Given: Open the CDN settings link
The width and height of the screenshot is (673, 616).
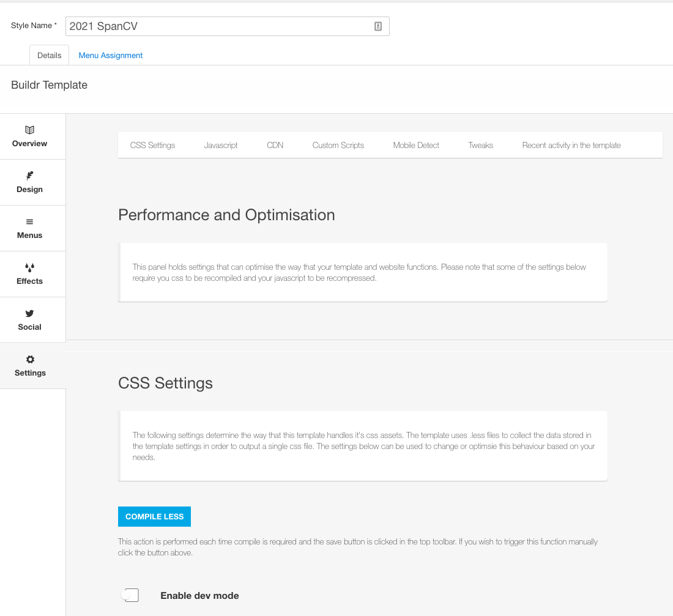Looking at the screenshot, I should tap(275, 146).
